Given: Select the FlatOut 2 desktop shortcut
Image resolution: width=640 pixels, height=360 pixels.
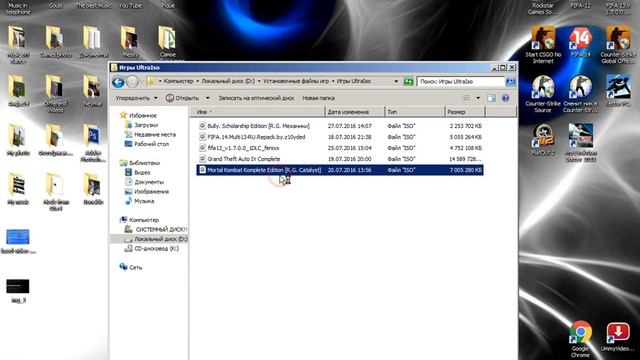Looking at the screenshot, I should pos(543,139).
